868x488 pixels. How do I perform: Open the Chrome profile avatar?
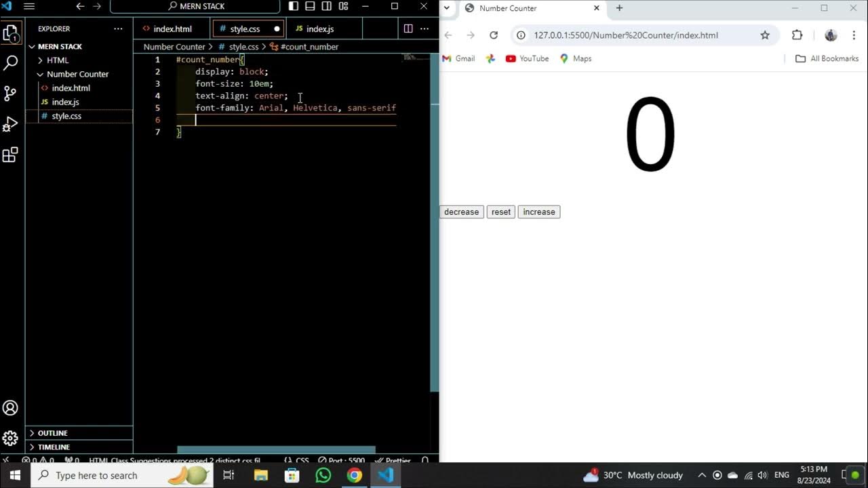[x=831, y=35]
